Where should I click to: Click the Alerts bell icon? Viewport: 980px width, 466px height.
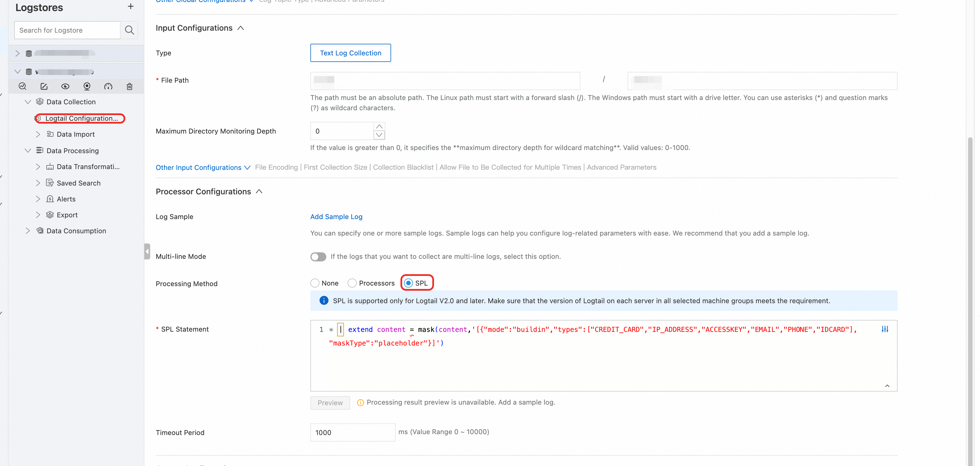tap(50, 199)
